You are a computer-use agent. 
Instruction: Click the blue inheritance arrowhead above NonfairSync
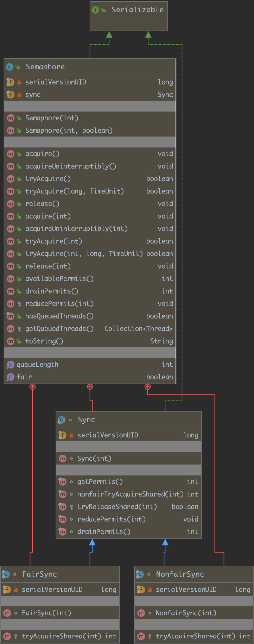tap(165, 542)
